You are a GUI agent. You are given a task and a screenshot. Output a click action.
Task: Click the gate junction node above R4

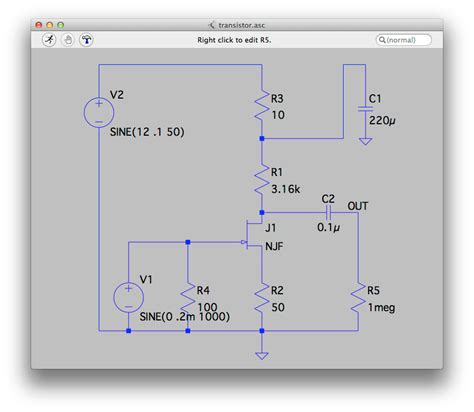[x=188, y=242]
